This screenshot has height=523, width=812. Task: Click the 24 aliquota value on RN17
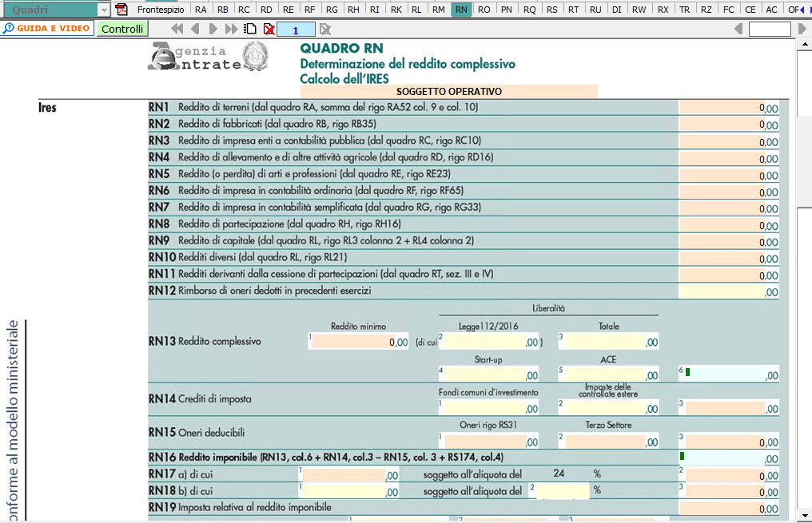pos(559,473)
